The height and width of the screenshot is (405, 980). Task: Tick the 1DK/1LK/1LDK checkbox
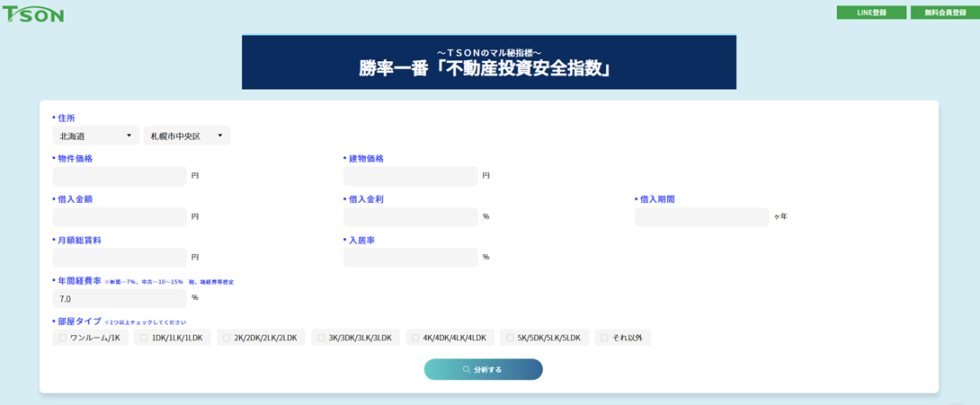pos(145,338)
